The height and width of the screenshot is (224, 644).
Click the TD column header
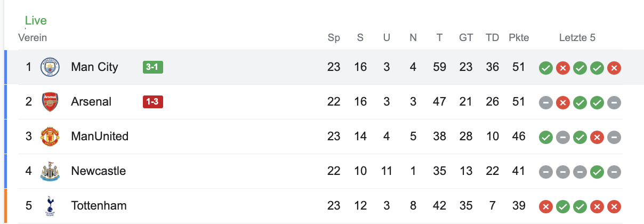(x=492, y=38)
